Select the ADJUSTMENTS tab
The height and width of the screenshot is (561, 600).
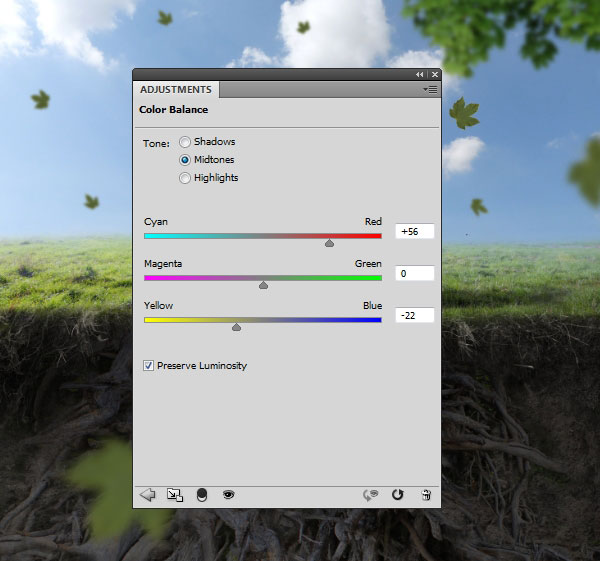[x=176, y=90]
